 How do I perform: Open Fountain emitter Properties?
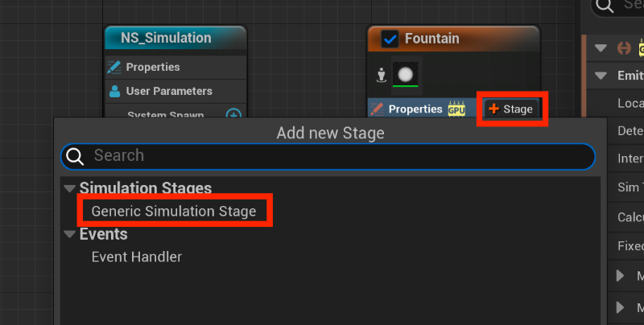[415, 109]
